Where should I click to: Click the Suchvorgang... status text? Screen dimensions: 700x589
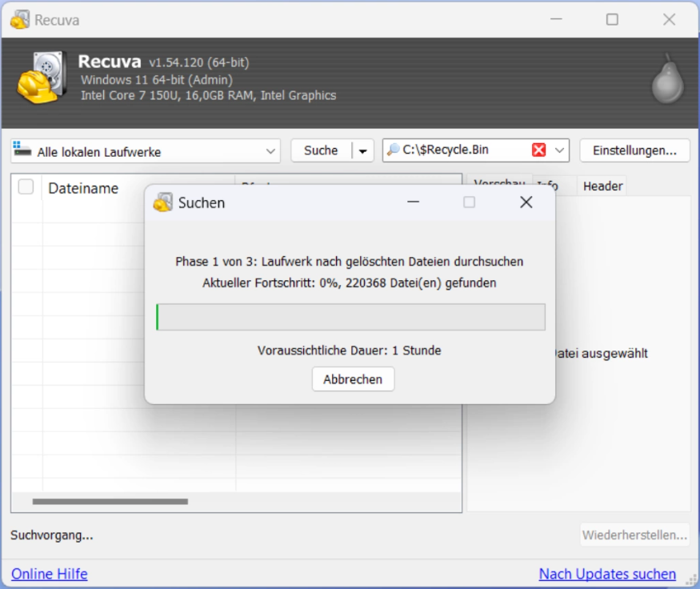(x=52, y=535)
